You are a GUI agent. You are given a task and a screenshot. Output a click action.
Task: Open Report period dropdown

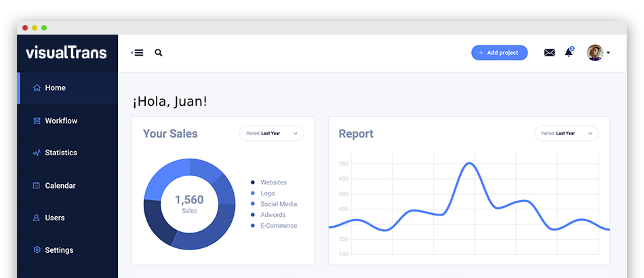point(566,134)
